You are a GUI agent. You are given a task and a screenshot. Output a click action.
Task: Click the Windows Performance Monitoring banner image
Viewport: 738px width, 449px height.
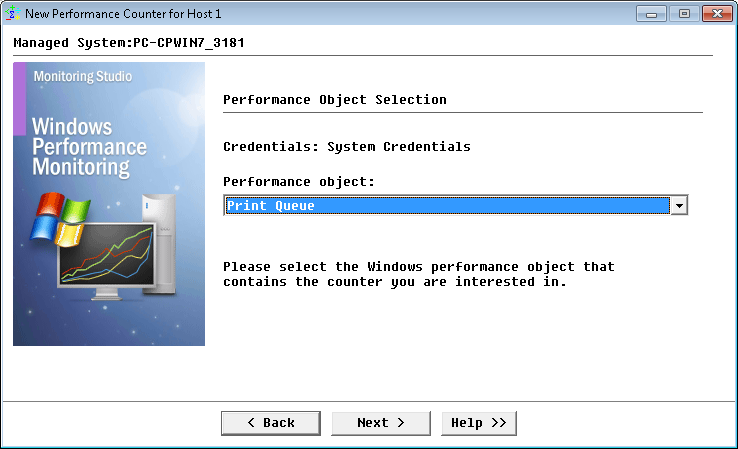pos(109,204)
